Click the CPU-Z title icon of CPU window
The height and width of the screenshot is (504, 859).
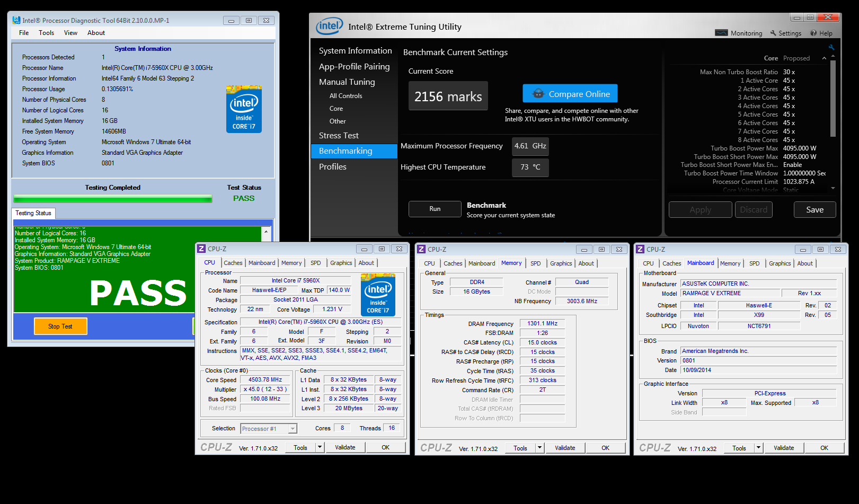click(201, 249)
